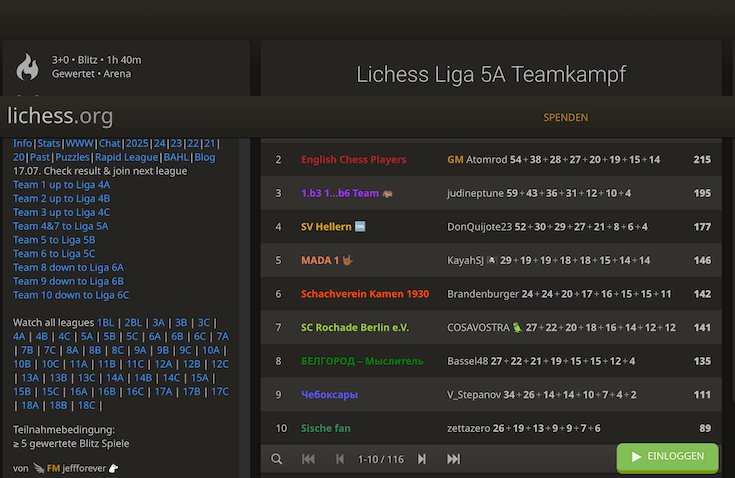The image size is (735, 478).
Task: Open the Chat link
Action: tap(109, 143)
